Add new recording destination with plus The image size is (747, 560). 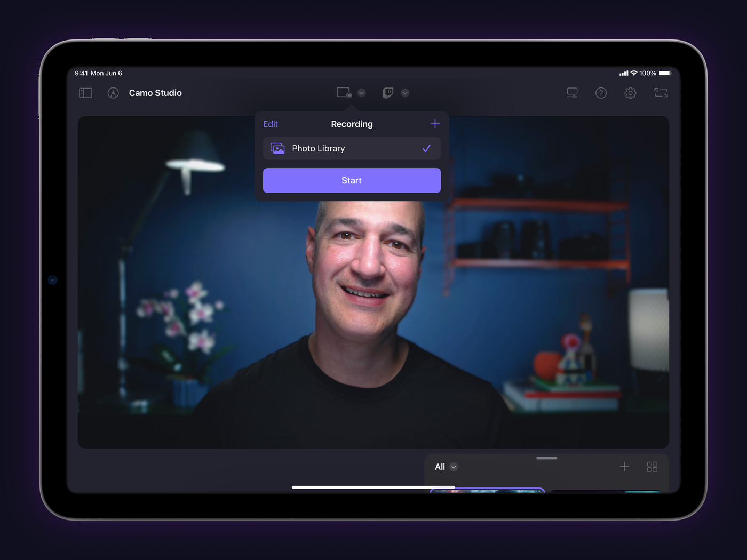435,124
